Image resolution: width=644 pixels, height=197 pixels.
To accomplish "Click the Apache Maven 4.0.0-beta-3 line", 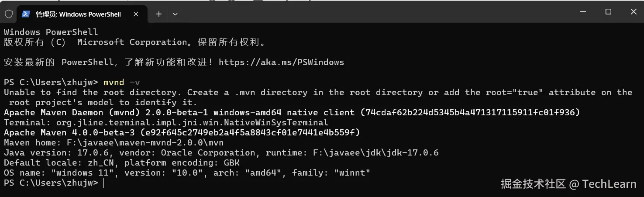I will pyautogui.click(x=182, y=133).
